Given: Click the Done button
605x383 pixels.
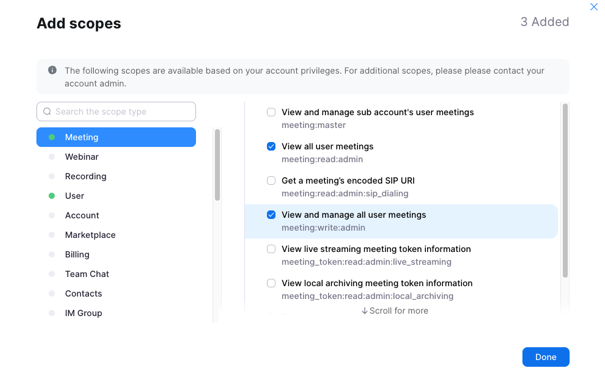Looking at the screenshot, I should (546, 357).
